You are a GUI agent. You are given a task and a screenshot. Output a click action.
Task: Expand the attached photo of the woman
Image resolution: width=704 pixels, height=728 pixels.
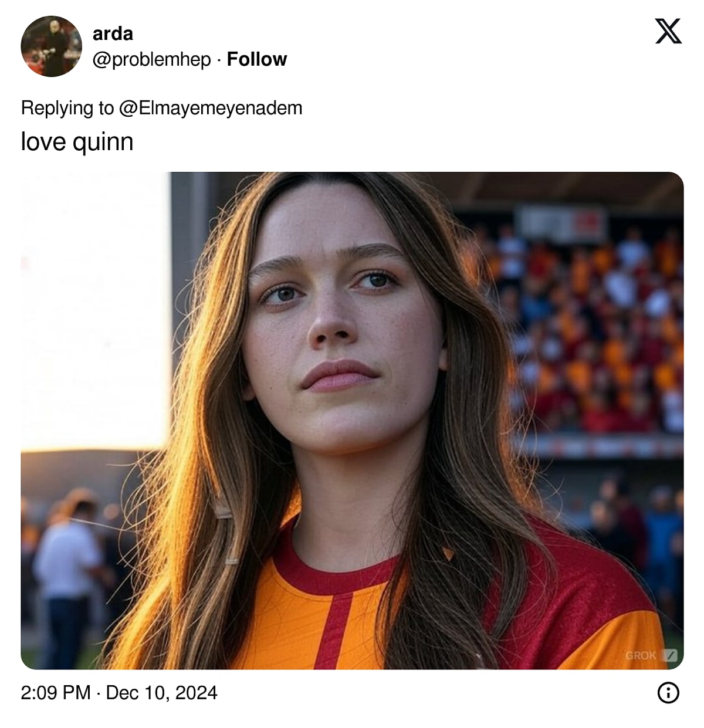352,421
